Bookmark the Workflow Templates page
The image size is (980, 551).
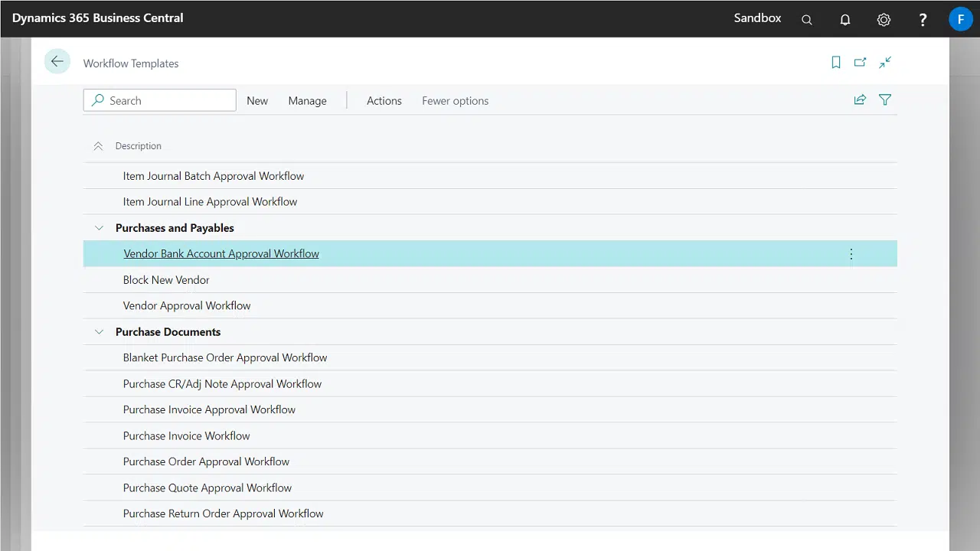pos(836,63)
